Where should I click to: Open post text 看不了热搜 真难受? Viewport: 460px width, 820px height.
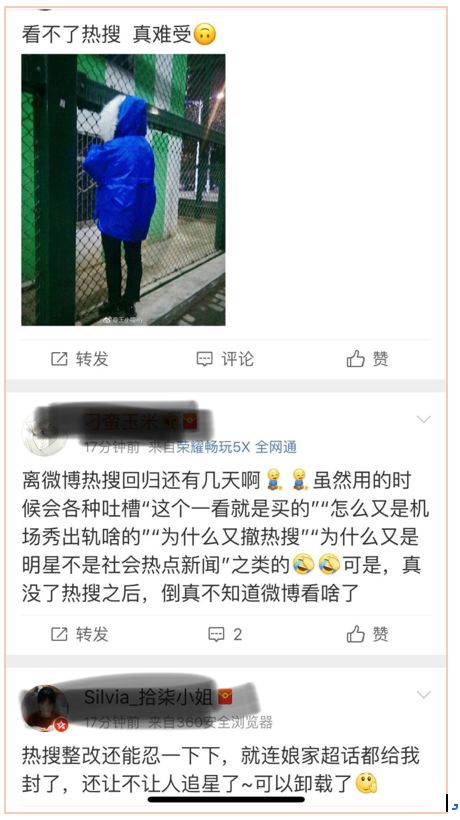tap(119, 35)
